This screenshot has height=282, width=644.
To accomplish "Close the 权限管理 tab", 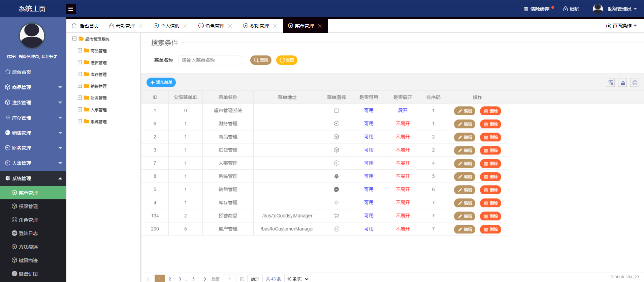I will pyautogui.click(x=275, y=26).
